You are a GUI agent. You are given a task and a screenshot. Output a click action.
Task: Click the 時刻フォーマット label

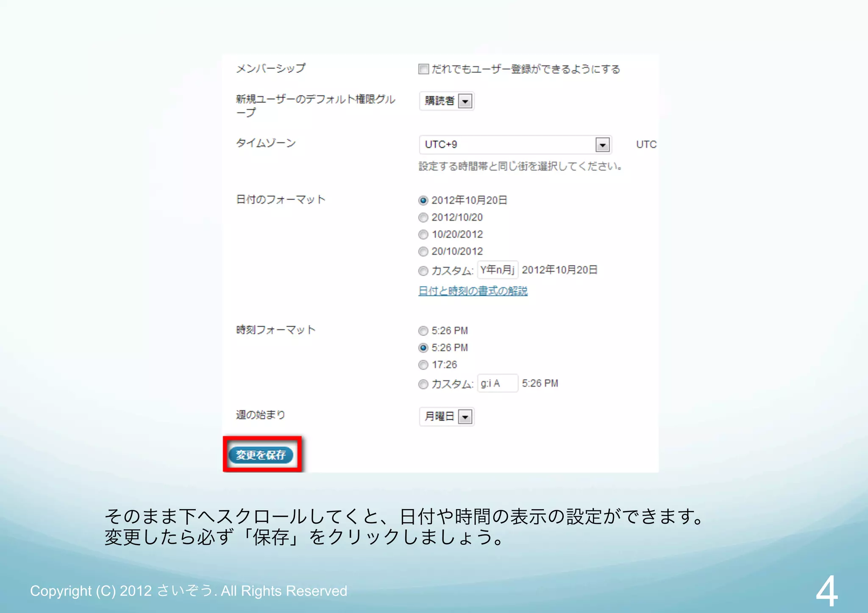[276, 330]
